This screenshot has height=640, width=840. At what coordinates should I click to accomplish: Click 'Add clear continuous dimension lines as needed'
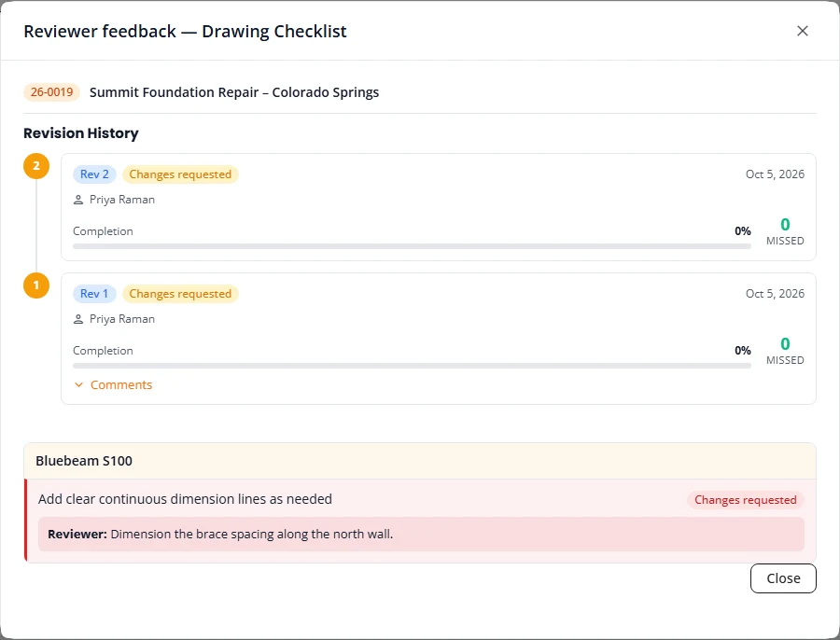tap(185, 498)
